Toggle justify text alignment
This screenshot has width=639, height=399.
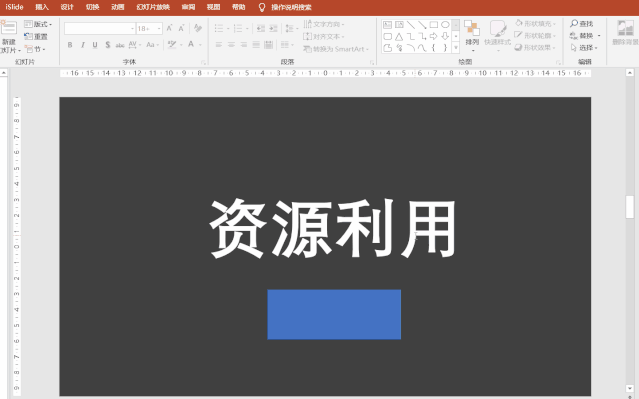(256, 44)
